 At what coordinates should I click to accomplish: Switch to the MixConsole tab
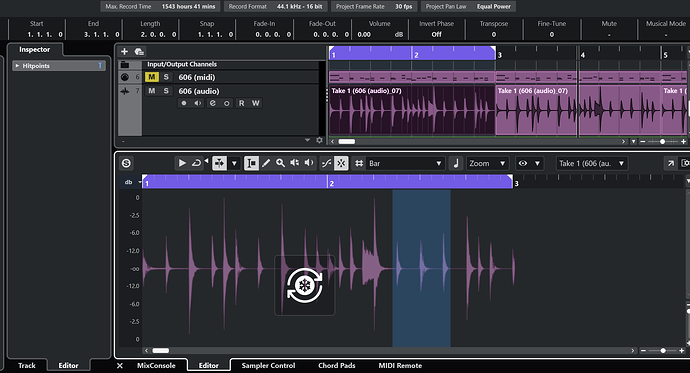click(x=156, y=366)
